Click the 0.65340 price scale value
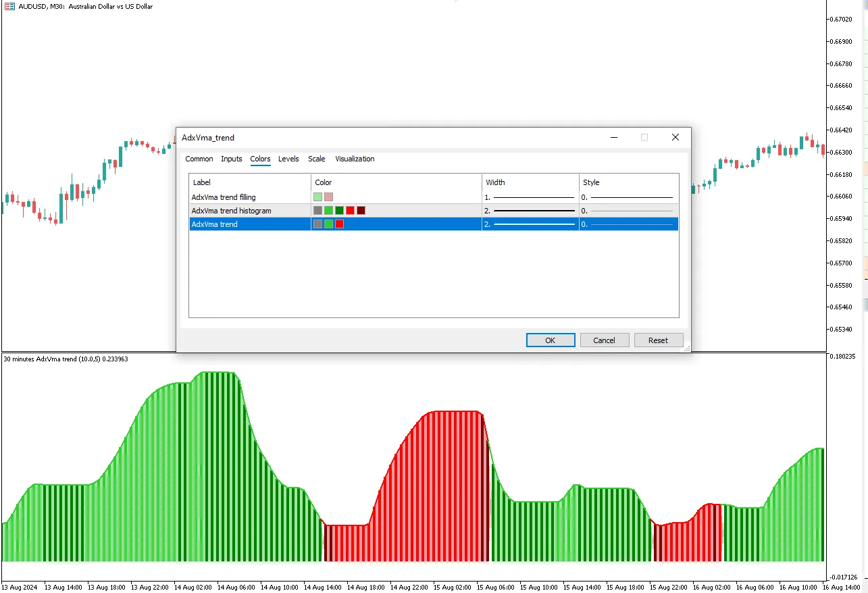 pos(842,329)
